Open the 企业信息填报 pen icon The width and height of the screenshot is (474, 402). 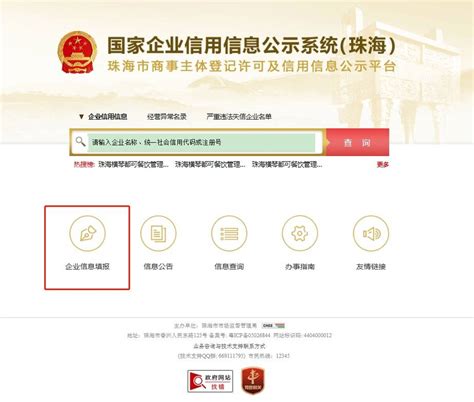click(87, 233)
